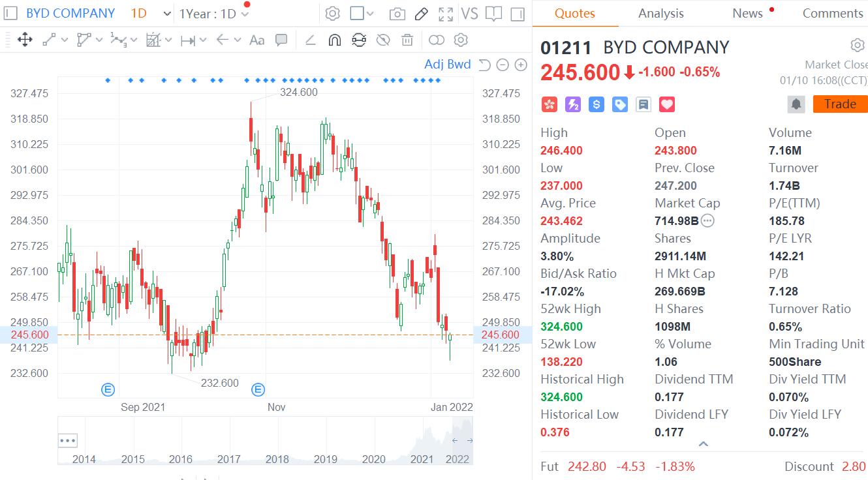Activate the pencil drawing tool
The width and height of the screenshot is (868, 480).
422,14
